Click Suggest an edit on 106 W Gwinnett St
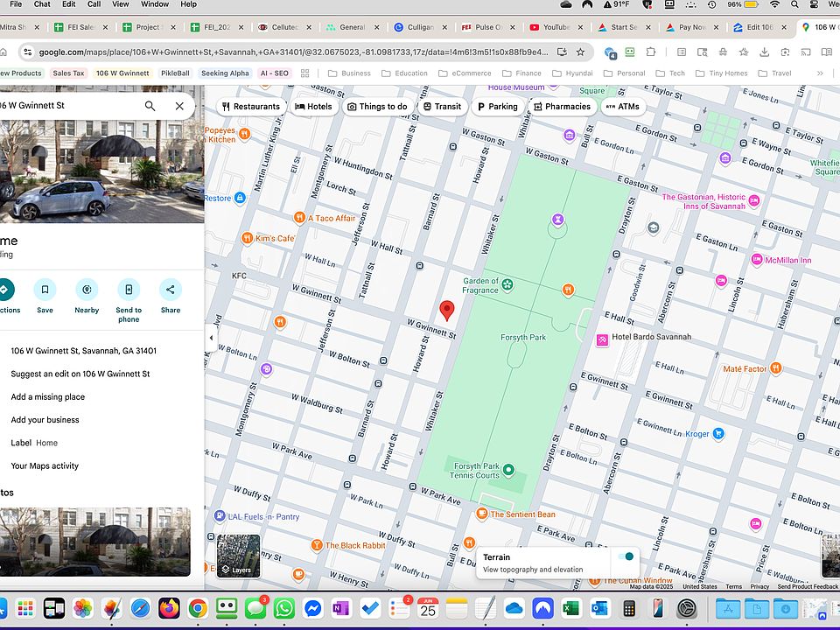The image size is (840, 630). pos(80,374)
